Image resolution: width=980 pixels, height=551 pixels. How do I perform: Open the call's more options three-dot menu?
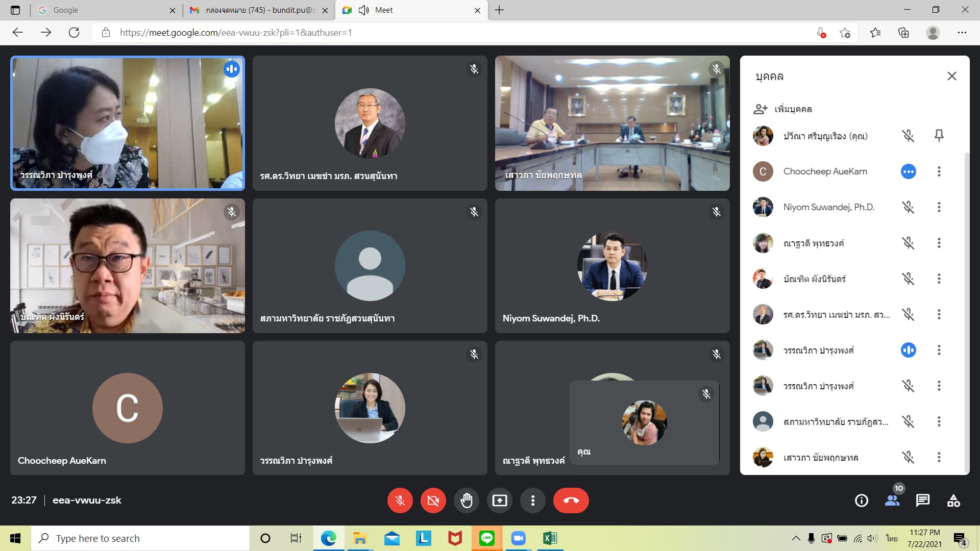[532, 500]
